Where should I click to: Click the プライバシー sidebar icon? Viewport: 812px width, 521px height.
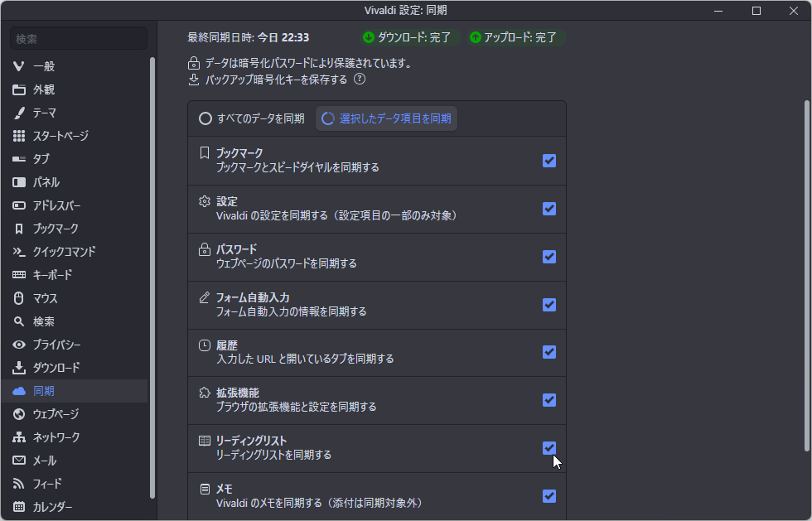tap(18, 344)
